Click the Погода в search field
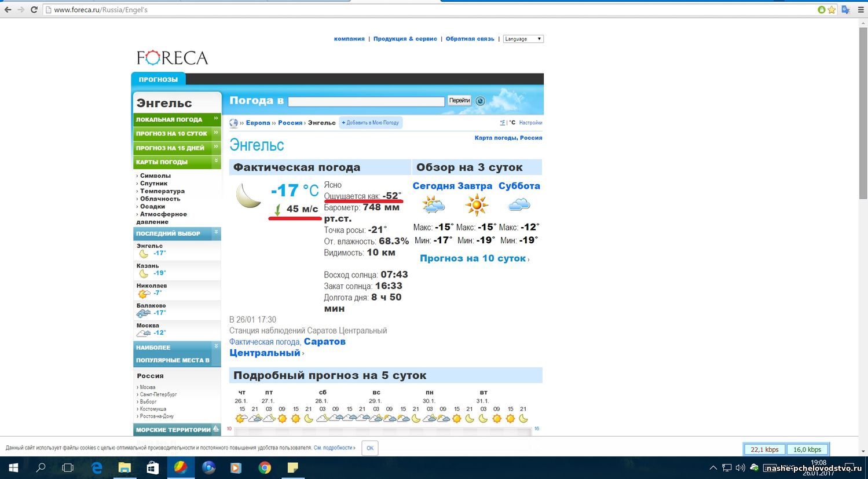 [366, 101]
